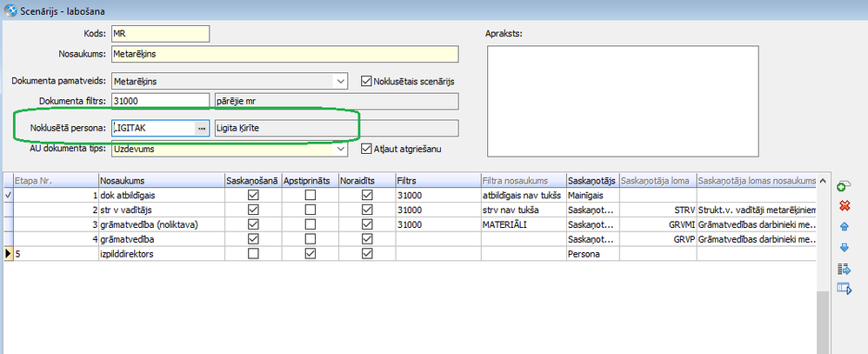The height and width of the screenshot is (354, 868).
Task: Open the AU dokumenta tips dropdown
Action: pyautogui.click(x=339, y=149)
